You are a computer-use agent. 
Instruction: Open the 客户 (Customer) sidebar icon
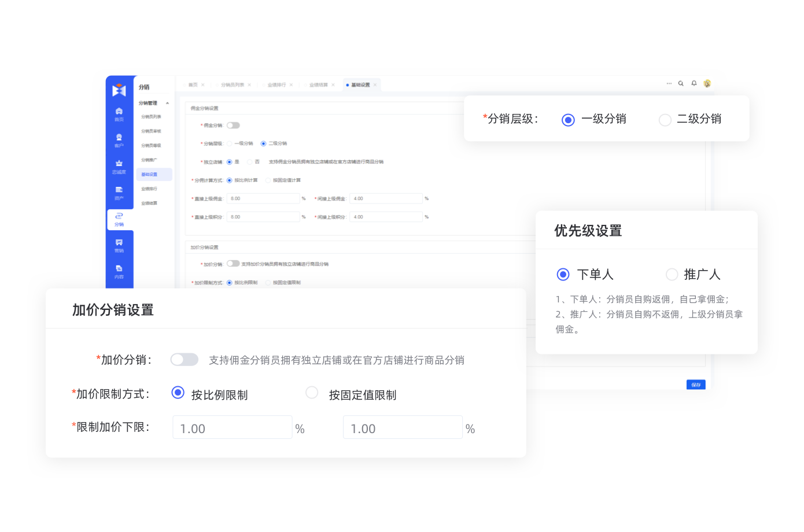coord(119,140)
